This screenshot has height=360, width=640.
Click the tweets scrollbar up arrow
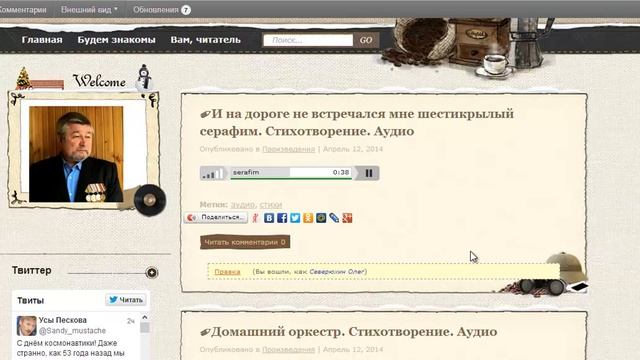click(x=144, y=318)
